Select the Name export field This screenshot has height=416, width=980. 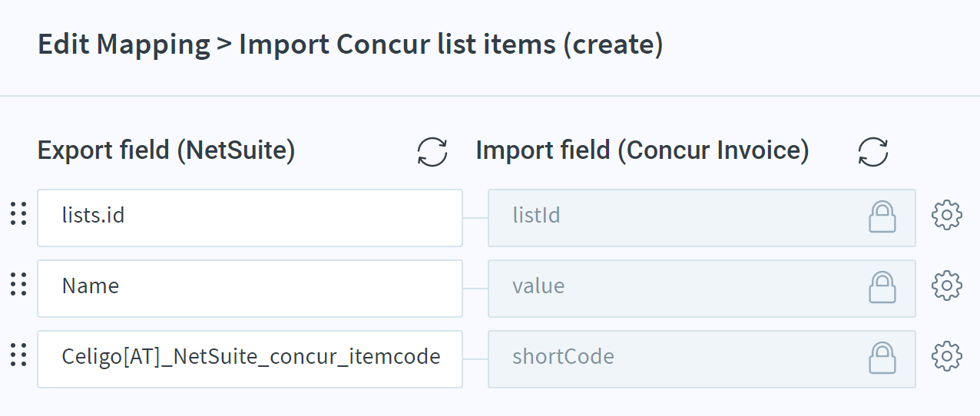tap(250, 289)
